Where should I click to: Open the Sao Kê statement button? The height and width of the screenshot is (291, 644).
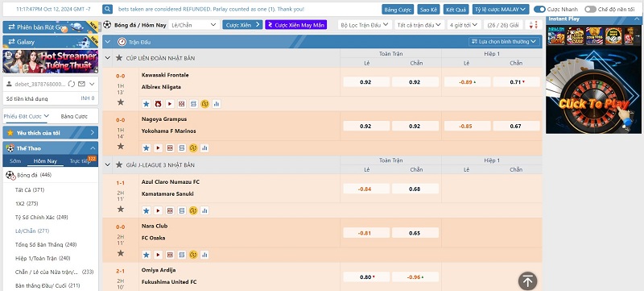pos(428,9)
